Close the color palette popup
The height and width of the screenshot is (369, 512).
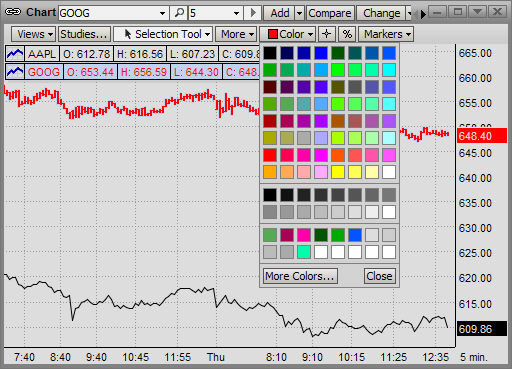tap(379, 276)
